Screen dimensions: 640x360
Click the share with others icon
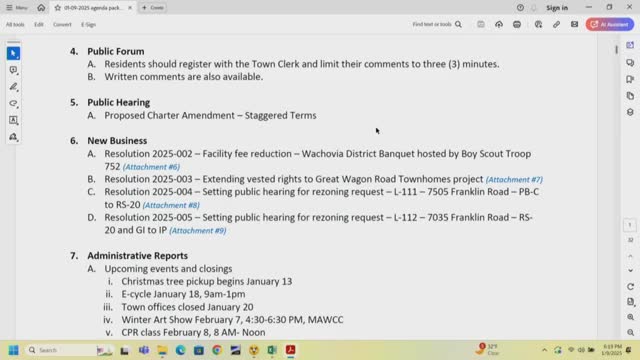pos(538,24)
